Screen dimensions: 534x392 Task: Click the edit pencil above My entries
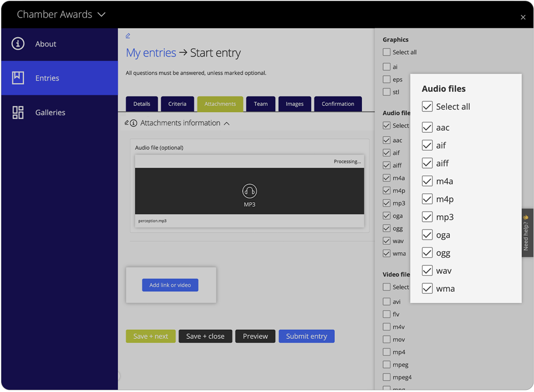128,34
